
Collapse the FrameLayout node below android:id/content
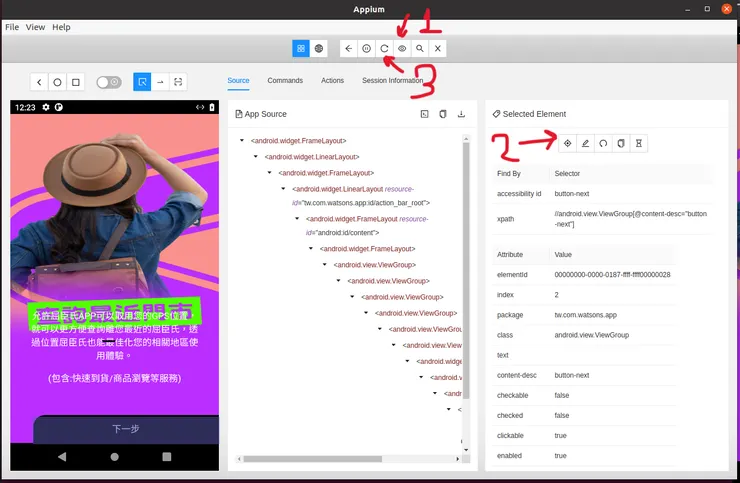pos(311,248)
